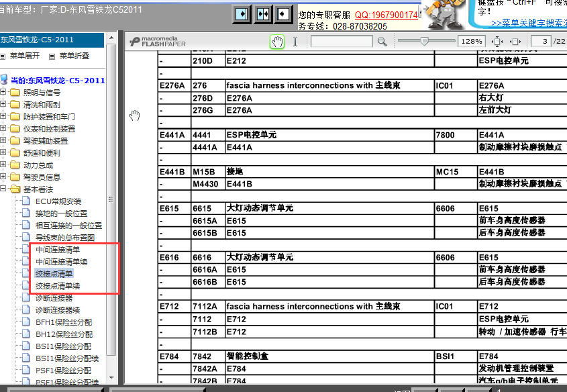Click the 菜单折叠 menu collapse icon
Viewport: 567px width, 392px height.
click(x=52, y=56)
